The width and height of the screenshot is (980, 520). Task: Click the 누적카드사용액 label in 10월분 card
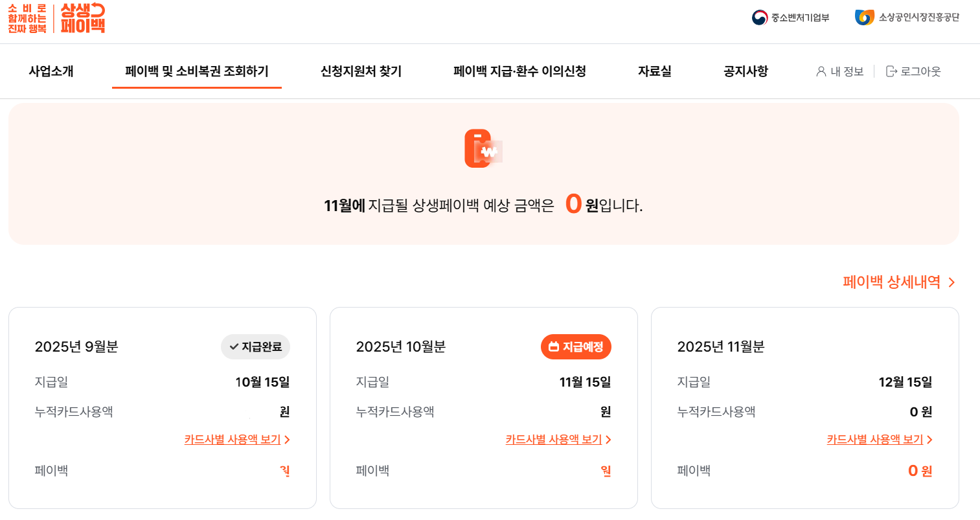click(x=395, y=412)
